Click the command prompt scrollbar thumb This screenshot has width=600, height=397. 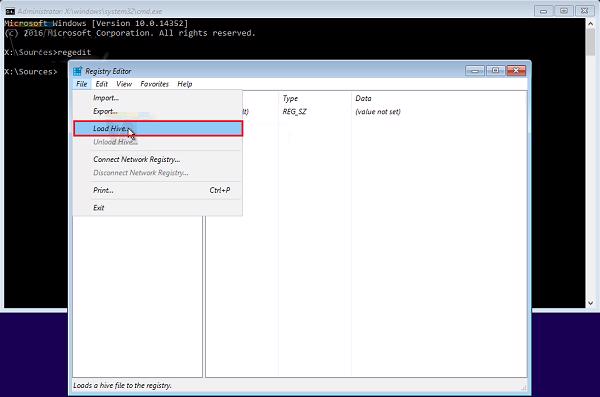(x=590, y=43)
